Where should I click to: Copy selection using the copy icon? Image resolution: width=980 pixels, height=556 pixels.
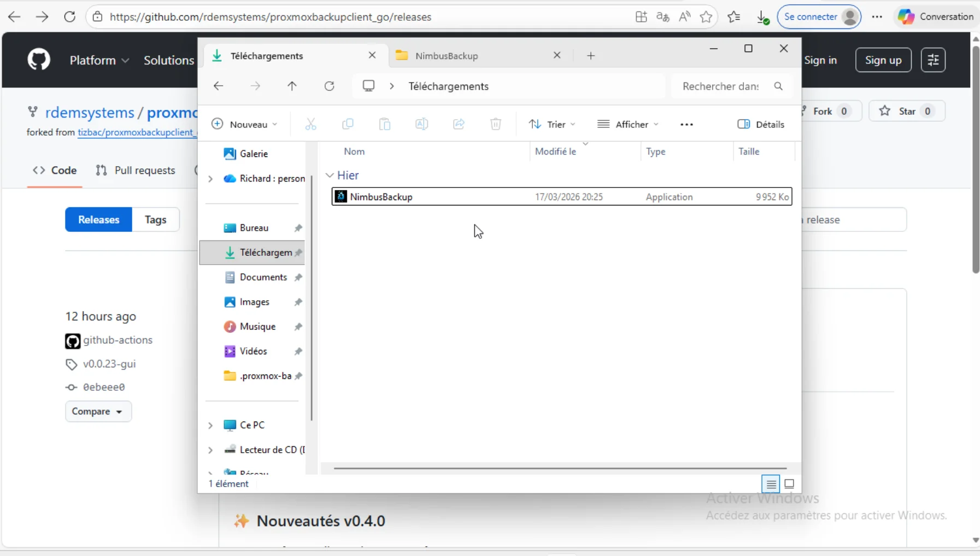tap(348, 124)
